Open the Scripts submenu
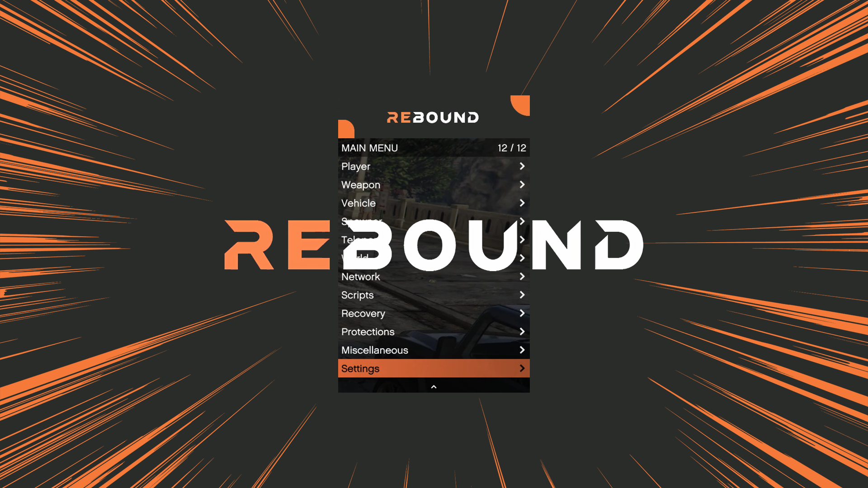The image size is (868, 488). [x=434, y=294]
